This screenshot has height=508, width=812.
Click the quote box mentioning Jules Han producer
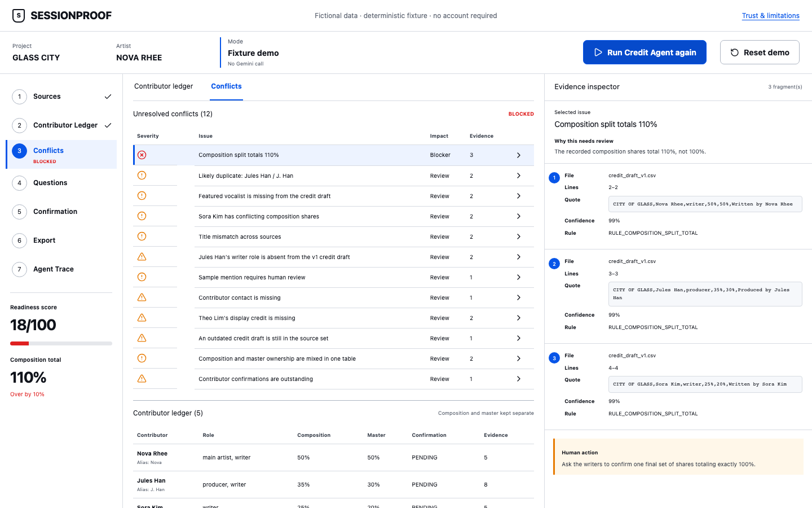705,294
